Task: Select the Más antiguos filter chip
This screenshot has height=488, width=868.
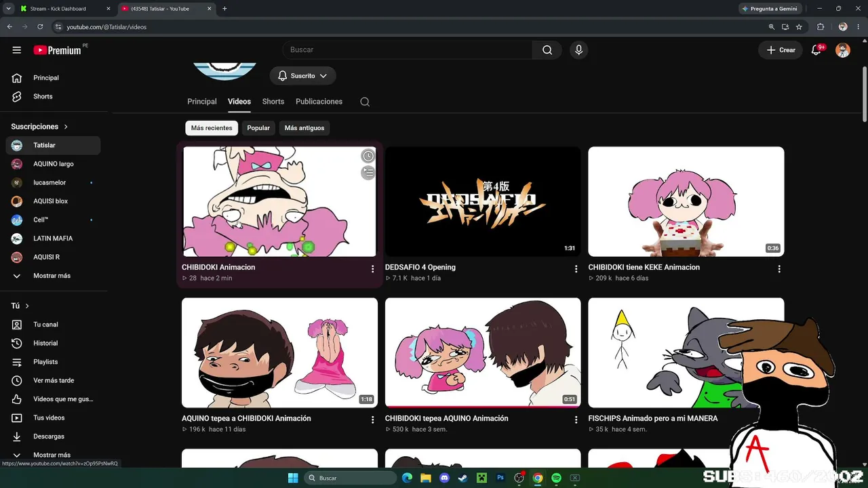Action: pyautogui.click(x=304, y=128)
